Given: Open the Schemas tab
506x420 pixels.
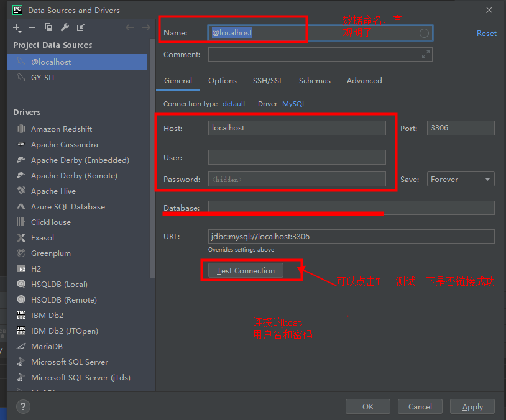Looking at the screenshot, I should [315, 80].
